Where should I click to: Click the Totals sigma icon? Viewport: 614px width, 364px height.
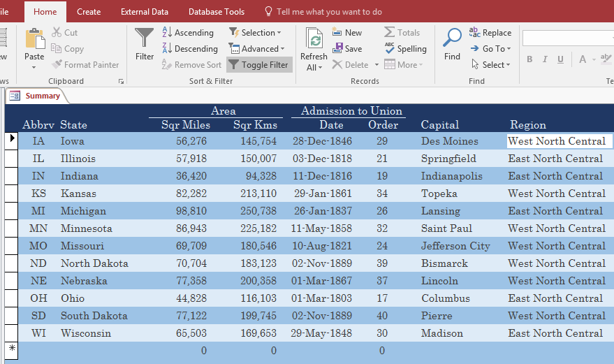coord(389,32)
